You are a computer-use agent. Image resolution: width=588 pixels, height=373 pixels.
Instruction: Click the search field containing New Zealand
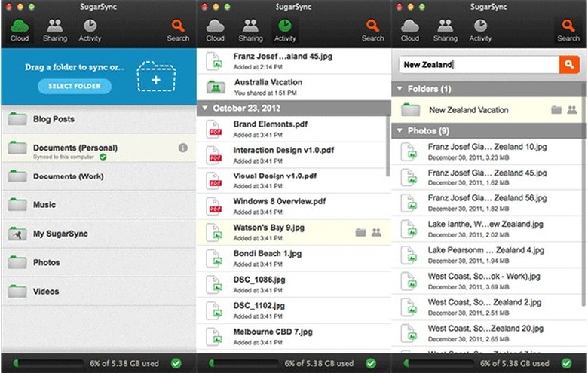(479, 65)
